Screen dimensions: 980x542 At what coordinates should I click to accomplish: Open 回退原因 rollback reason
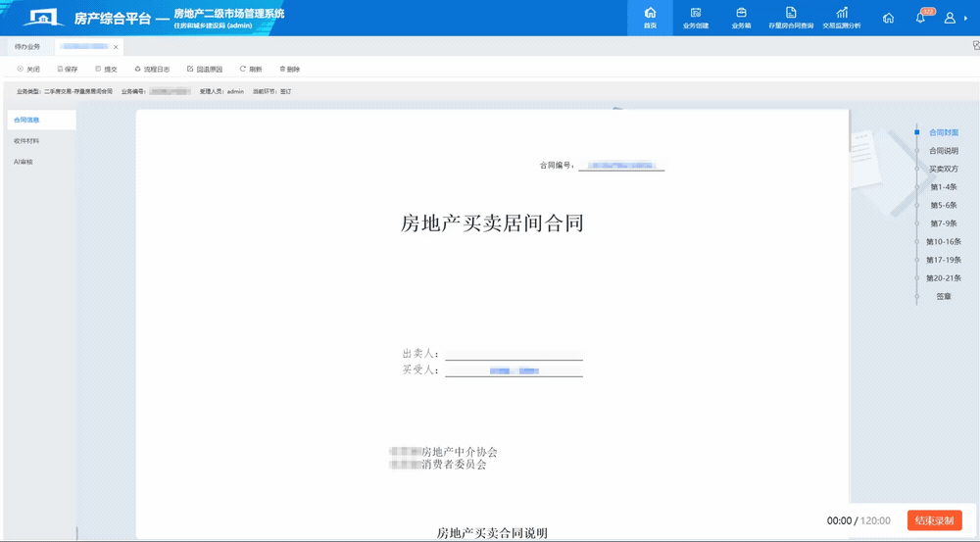pos(205,70)
